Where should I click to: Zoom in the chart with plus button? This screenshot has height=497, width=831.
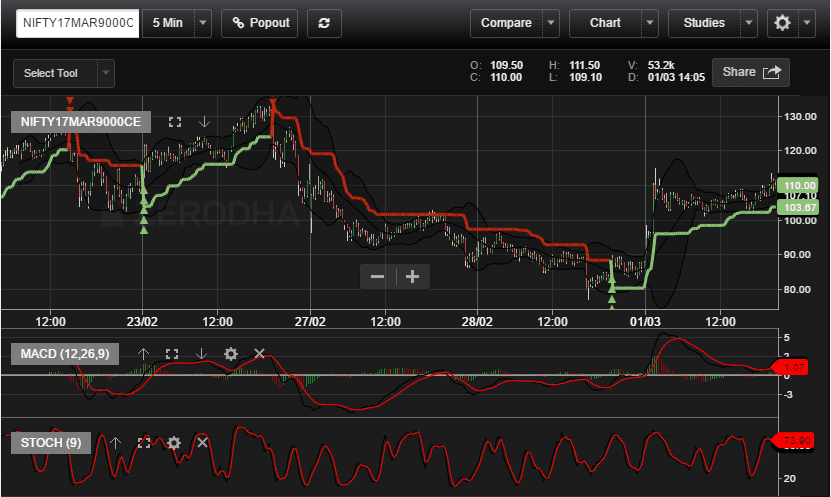point(412,277)
